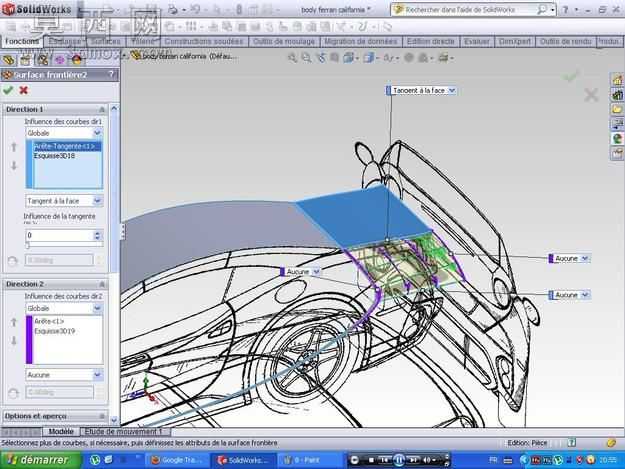Screen dimensions: 625x469
Task: Switch to the Fonctions tab
Action: (x=22, y=41)
